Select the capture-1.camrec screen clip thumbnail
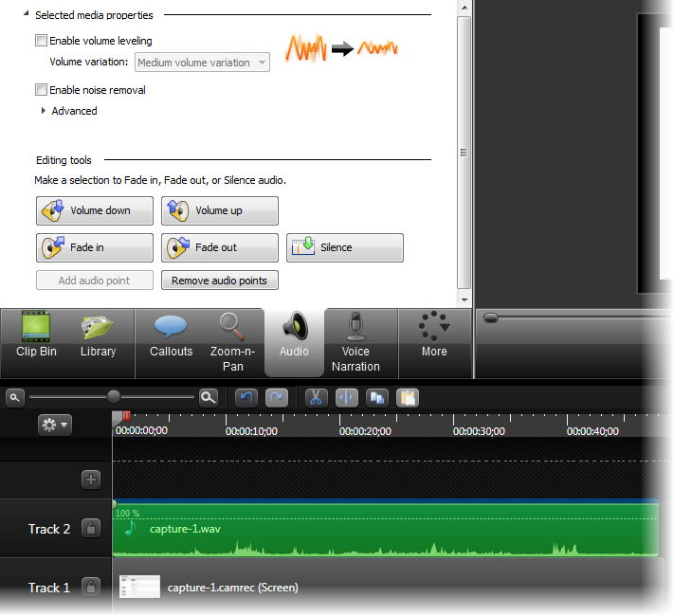Image resolution: width=674 pixels, height=616 pixels. pyautogui.click(x=139, y=587)
